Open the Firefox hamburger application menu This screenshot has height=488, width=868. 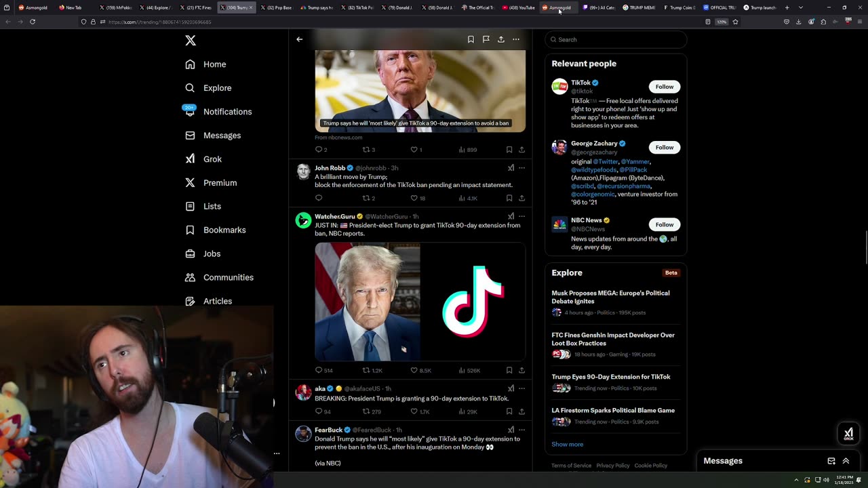click(x=860, y=22)
